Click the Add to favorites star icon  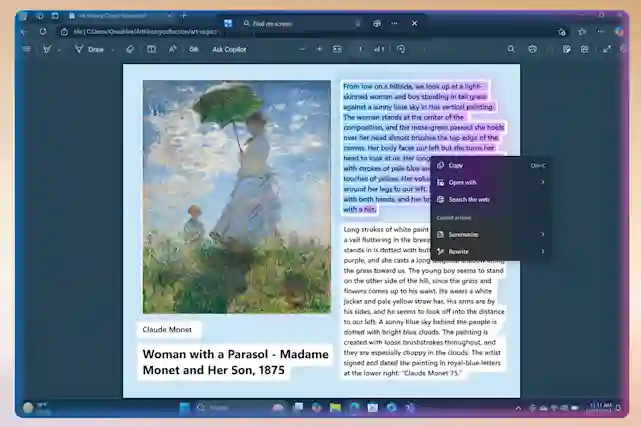562,32
